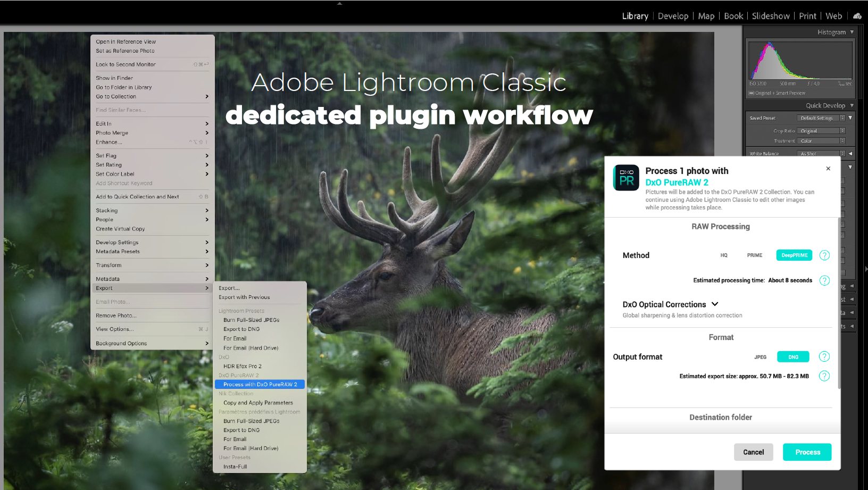The image size is (868, 490).
Task: Open the Go to Collection submenu
Action: (152, 96)
